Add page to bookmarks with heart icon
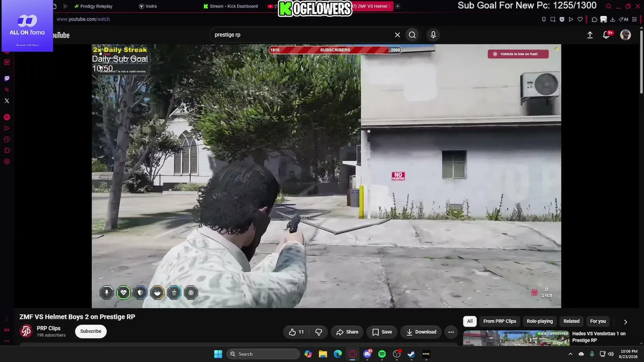Screen dimensions: 644x362 pyautogui.click(x=580, y=19)
